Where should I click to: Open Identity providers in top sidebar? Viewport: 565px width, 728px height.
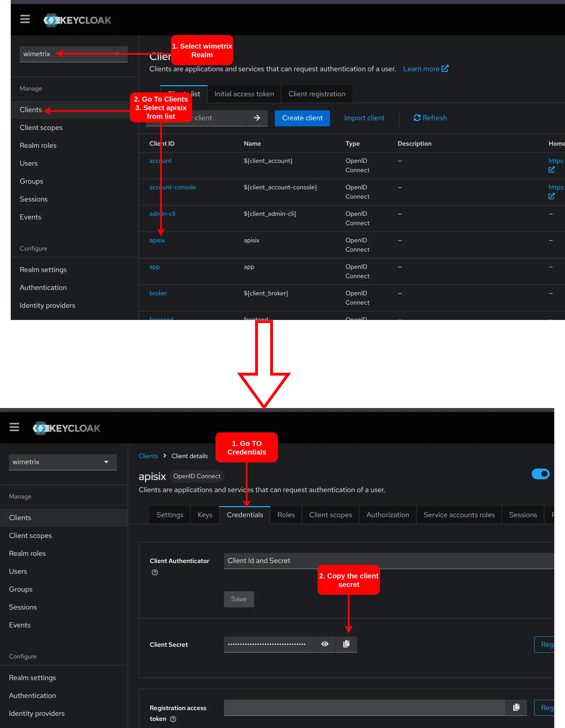pyautogui.click(x=74, y=305)
